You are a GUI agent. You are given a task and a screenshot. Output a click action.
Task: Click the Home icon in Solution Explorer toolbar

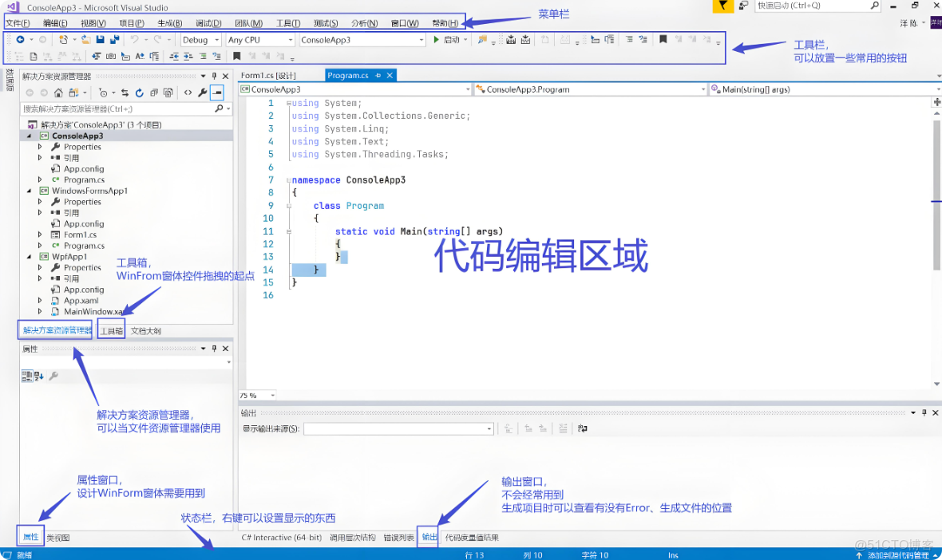[58, 92]
